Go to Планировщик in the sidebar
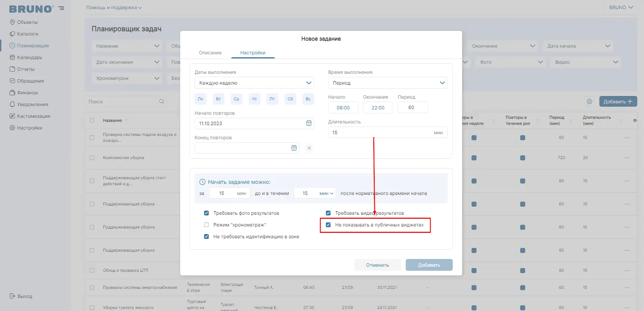This screenshot has width=644, height=311. [29, 46]
